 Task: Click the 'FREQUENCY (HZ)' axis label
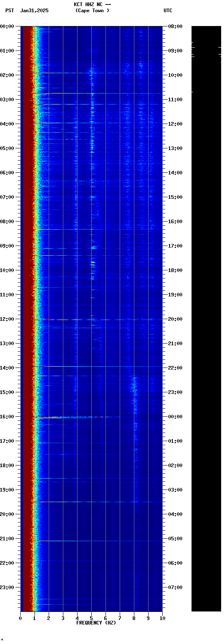click(x=96, y=623)
